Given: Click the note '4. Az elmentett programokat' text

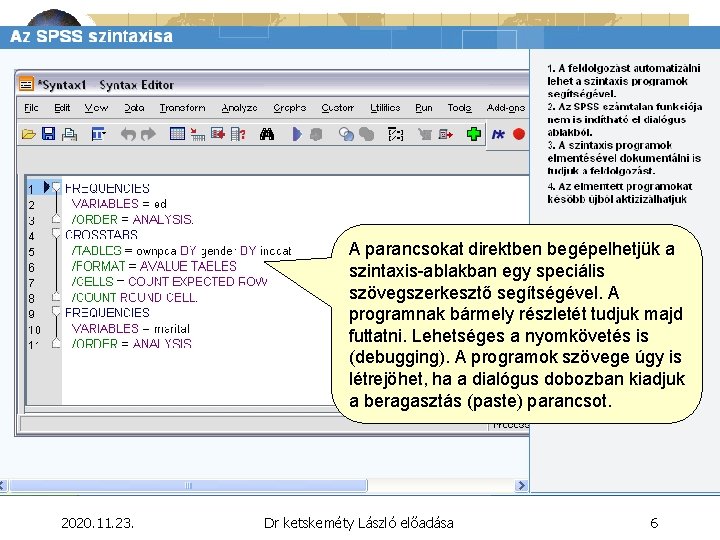Looking at the screenshot, I should [x=619, y=186].
